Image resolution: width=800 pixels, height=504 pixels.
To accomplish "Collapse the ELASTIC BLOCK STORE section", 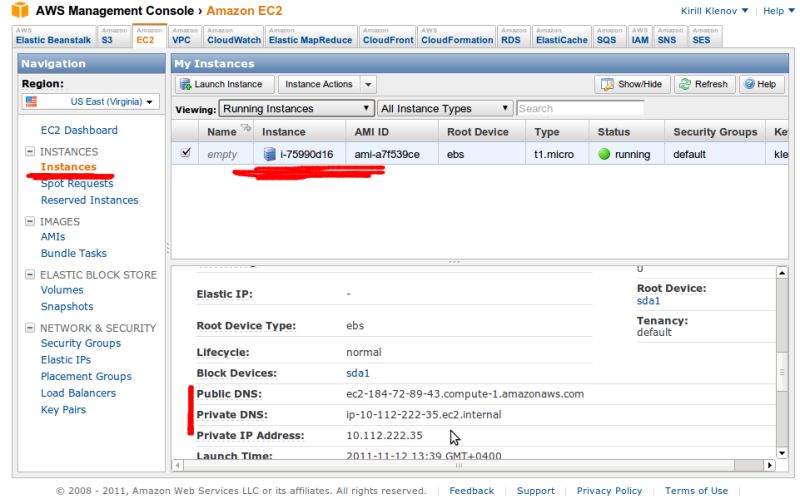I will pyautogui.click(x=30, y=274).
